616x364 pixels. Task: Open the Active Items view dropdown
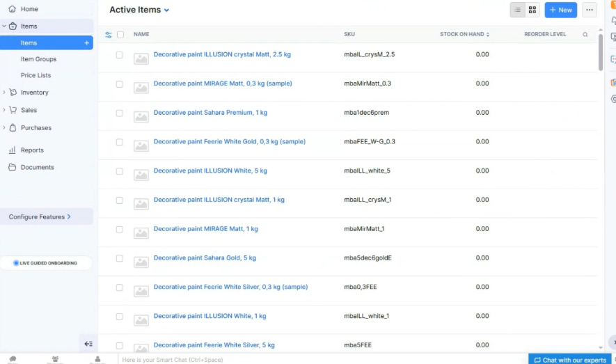pyautogui.click(x=139, y=10)
